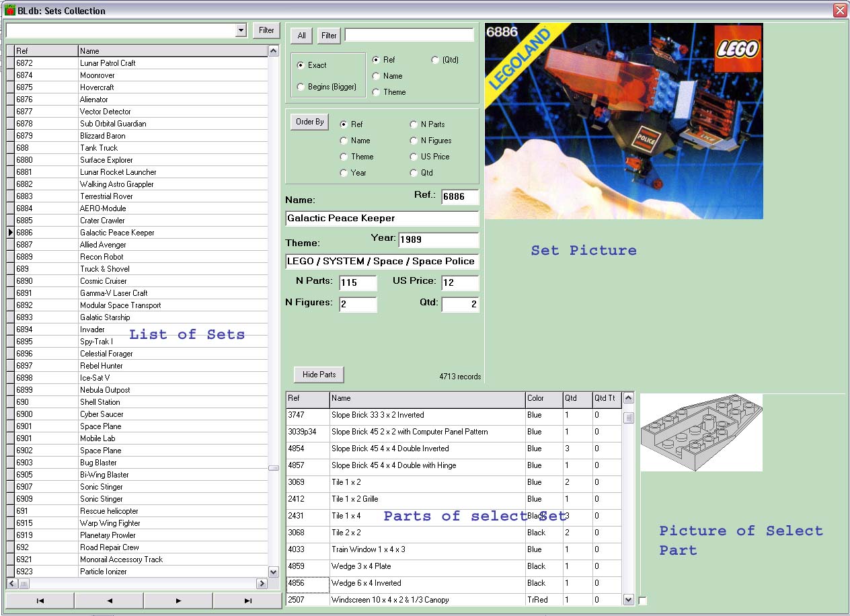Click the set Qtd field
The height and width of the screenshot is (616, 850).
[x=460, y=304]
